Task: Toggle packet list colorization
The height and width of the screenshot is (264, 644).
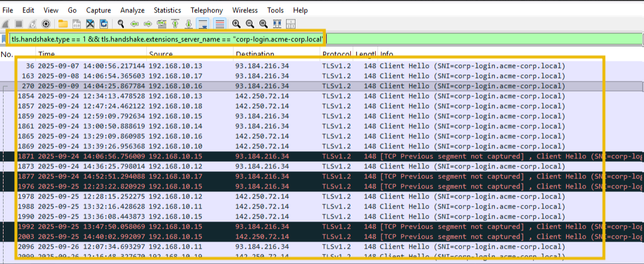Action: [219, 24]
